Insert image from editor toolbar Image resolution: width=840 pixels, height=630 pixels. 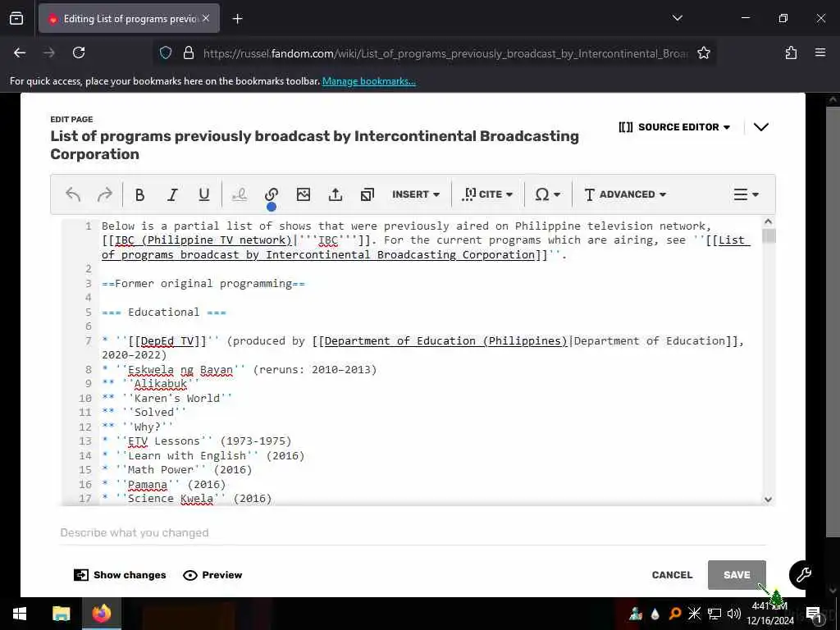coord(304,194)
